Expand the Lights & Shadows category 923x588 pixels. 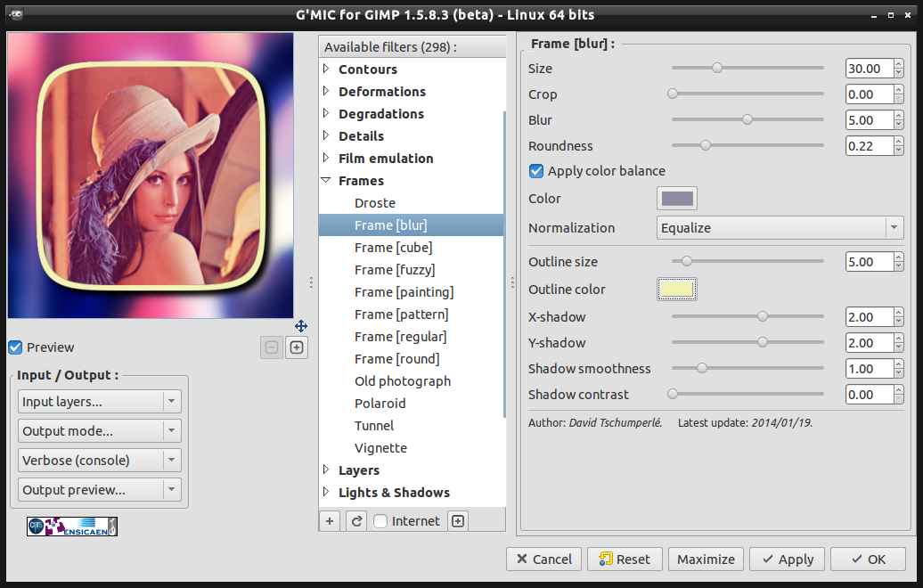pos(326,492)
